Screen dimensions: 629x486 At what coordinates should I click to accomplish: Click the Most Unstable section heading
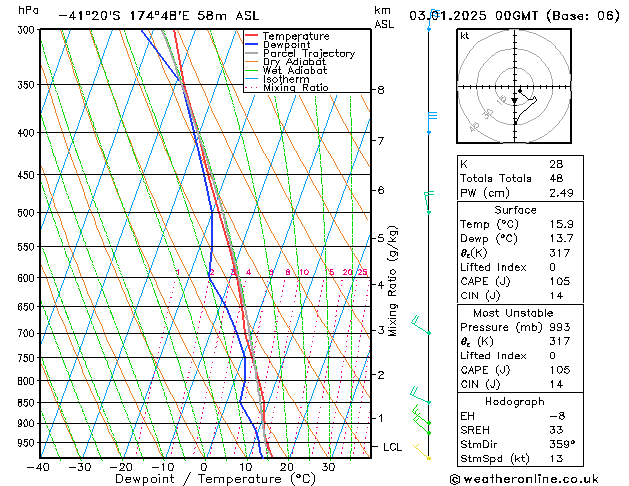click(x=513, y=313)
